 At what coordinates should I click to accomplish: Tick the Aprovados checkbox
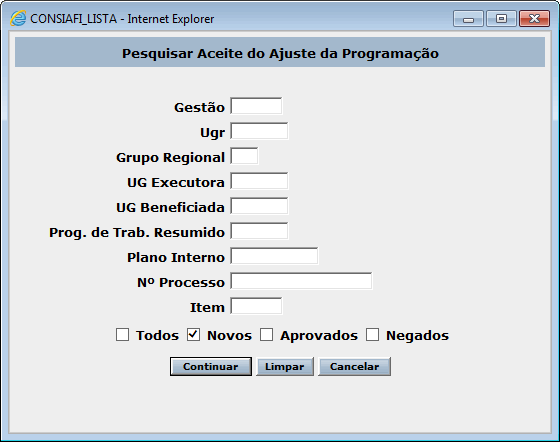click(x=266, y=335)
